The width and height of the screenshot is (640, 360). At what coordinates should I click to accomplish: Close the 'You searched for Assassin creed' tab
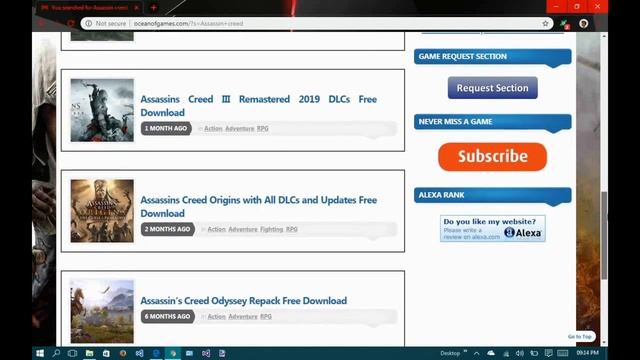click(x=136, y=7)
